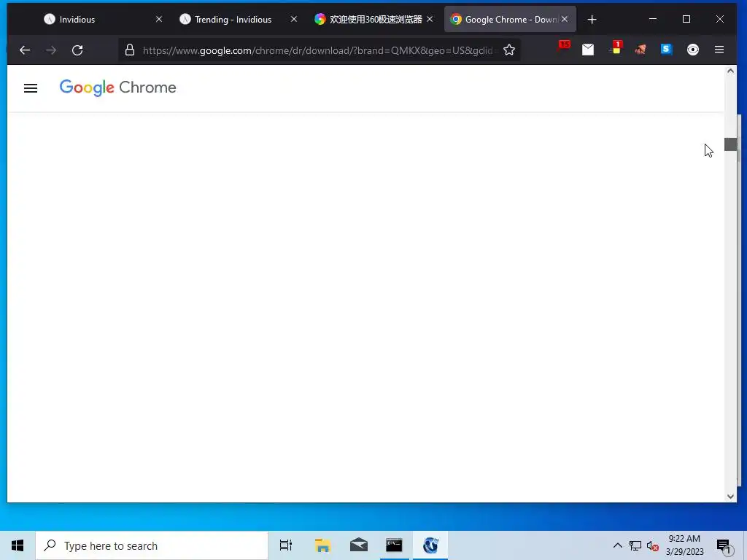Click the taskbar search box
This screenshot has height=560, width=747.
click(152, 545)
